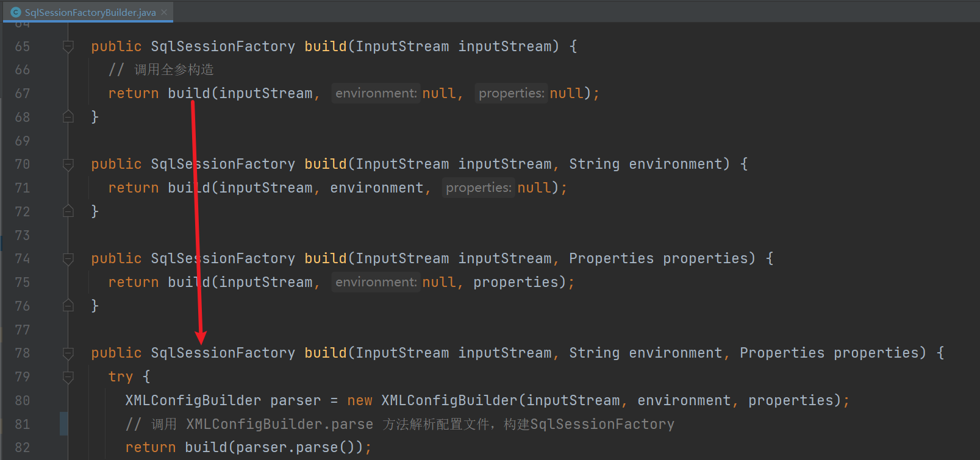Collapse the build method starting at line 65
The width and height of the screenshot is (980, 460).
coord(68,46)
